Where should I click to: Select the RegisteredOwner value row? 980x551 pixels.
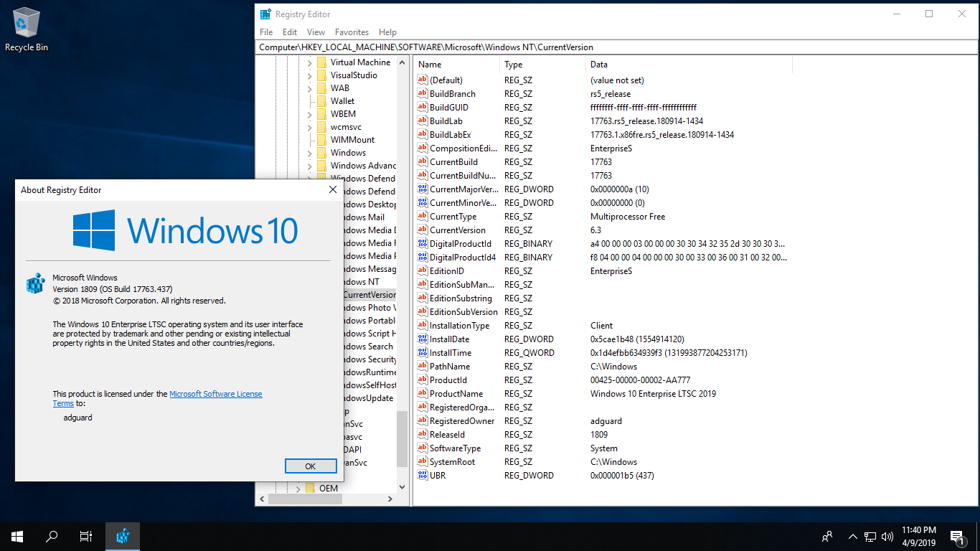(x=603, y=420)
